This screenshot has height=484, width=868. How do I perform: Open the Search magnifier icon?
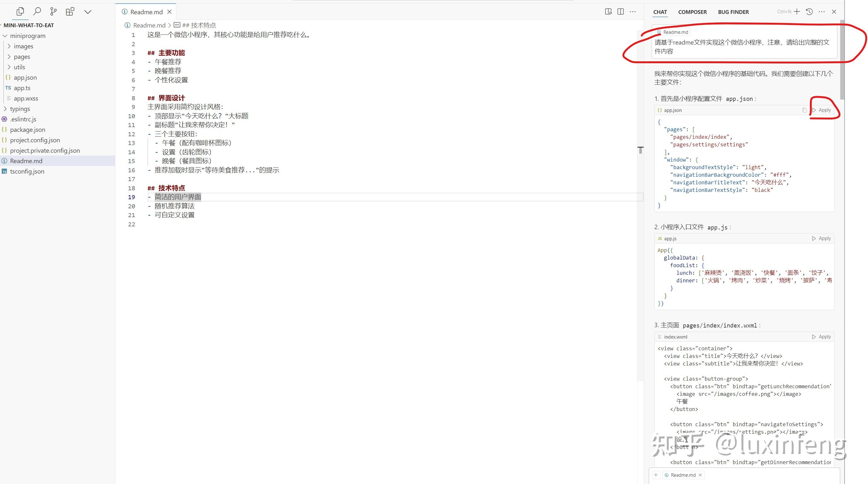37,12
